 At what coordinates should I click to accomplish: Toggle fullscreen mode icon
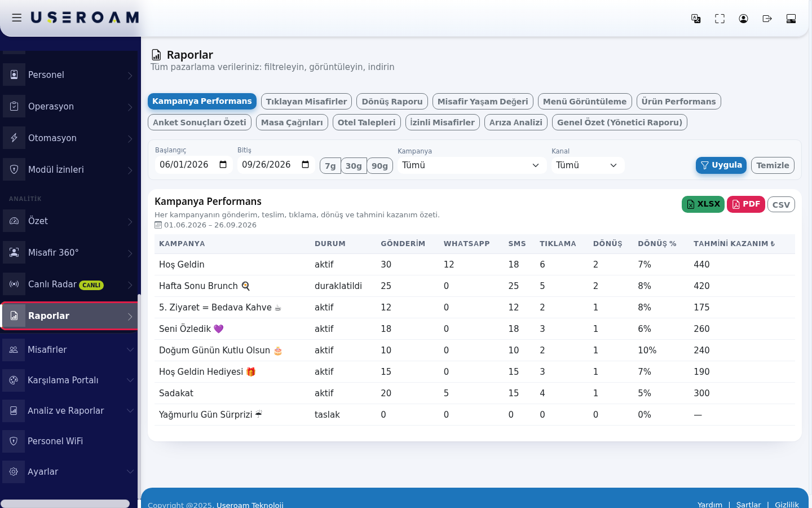point(720,19)
